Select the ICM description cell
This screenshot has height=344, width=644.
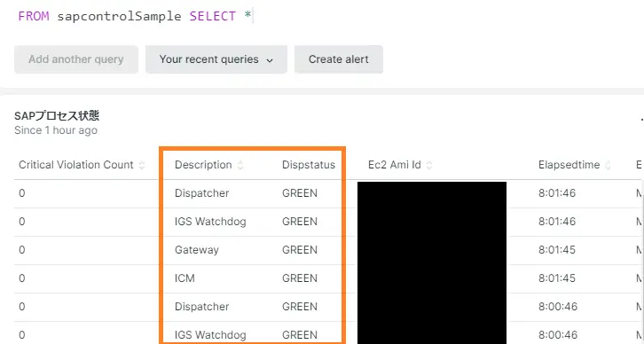point(185,278)
